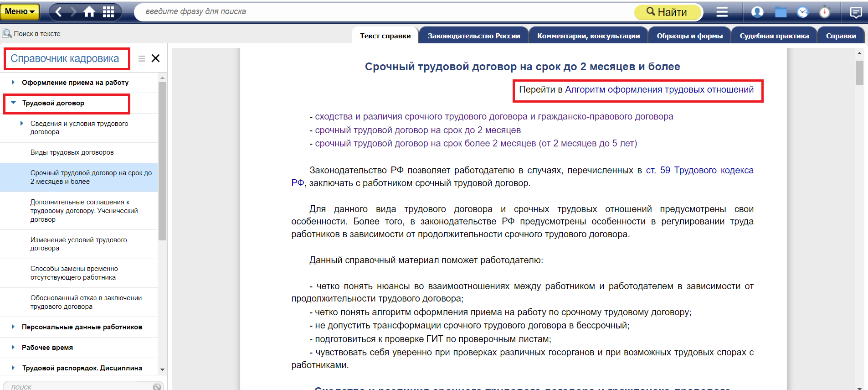Open the blue folder favorites icon
The width and height of the screenshot is (868, 390).
point(781,12)
